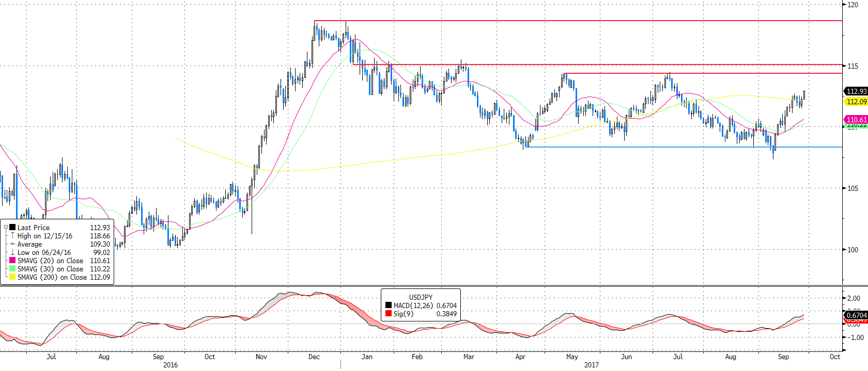Select the yellow SMAVG (200) swatch
Viewport: 868px width, 371px height.
coord(12,277)
